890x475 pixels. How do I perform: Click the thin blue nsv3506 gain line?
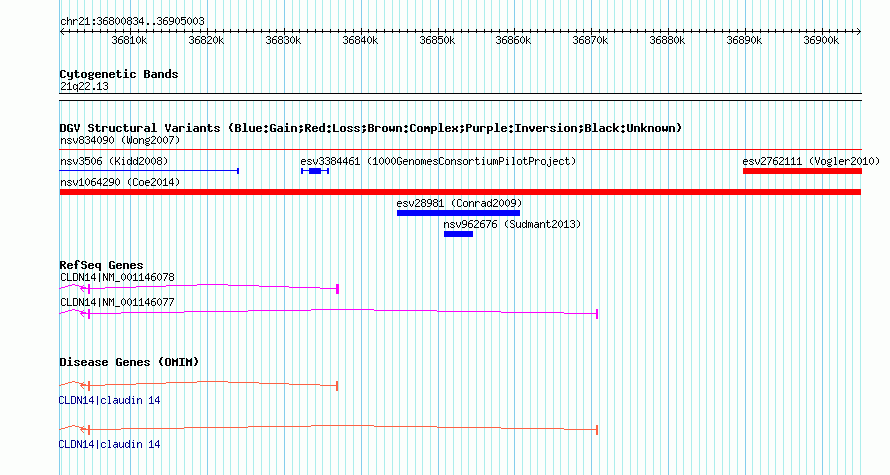point(149,171)
